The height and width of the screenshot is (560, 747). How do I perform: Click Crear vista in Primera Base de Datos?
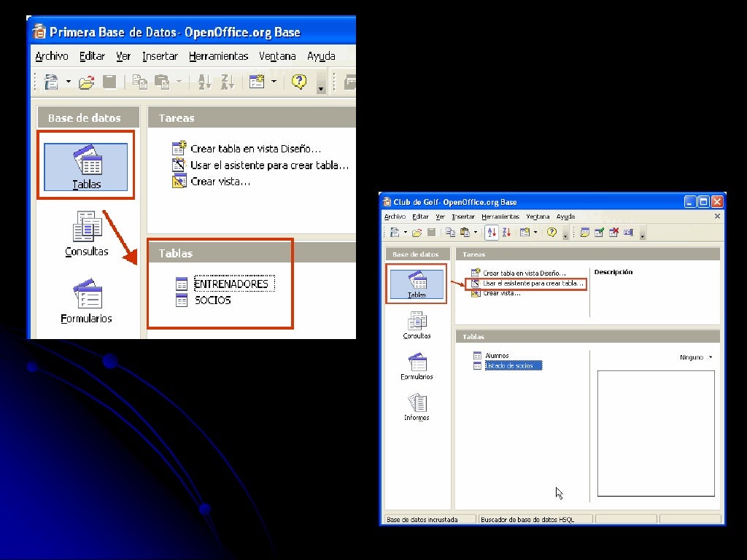[211, 182]
